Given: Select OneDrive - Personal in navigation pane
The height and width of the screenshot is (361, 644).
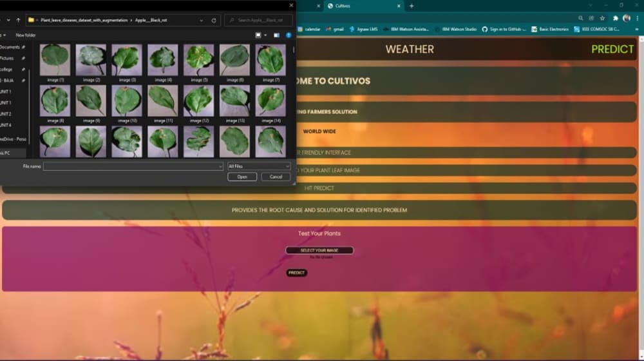Looking at the screenshot, I should (13, 139).
